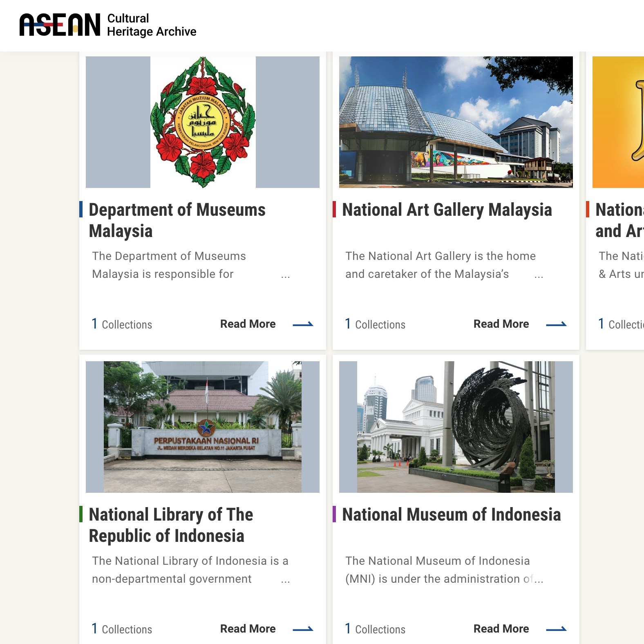Read More about National Art Gallery Malaysia

[501, 324]
